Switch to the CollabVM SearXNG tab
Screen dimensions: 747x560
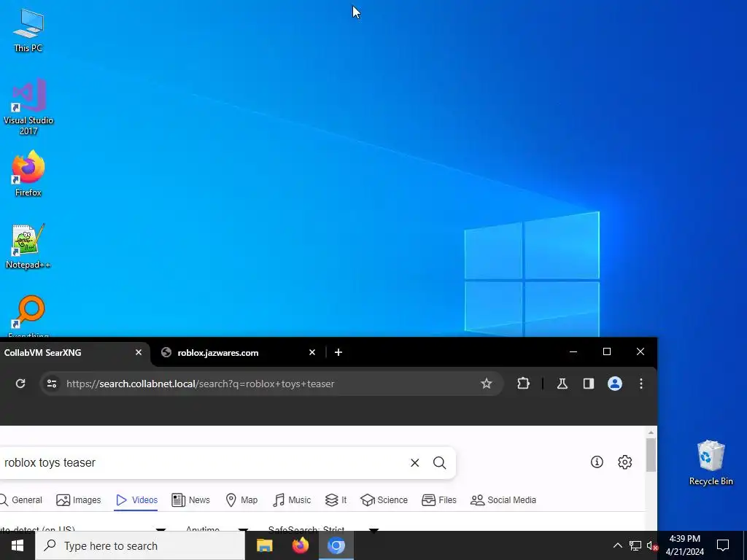(x=66, y=352)
